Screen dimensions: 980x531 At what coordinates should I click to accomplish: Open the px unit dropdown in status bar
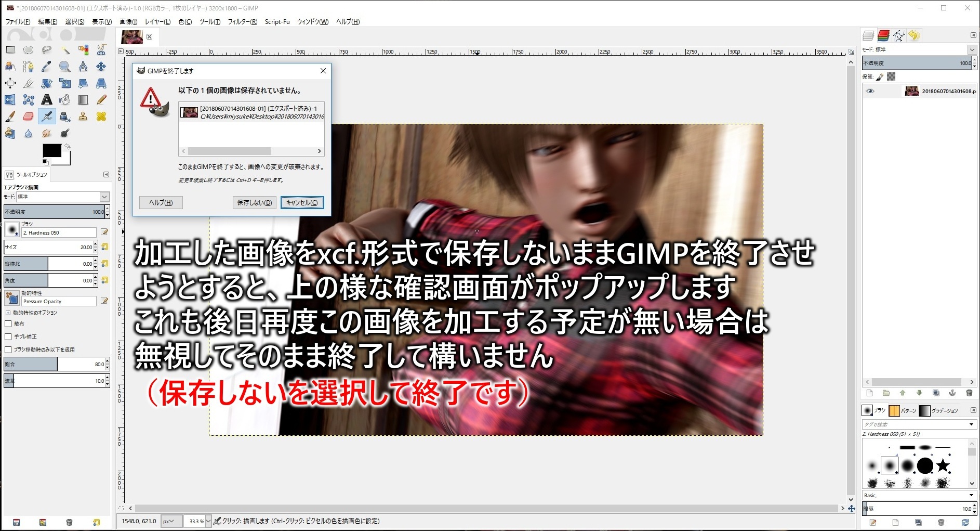[x=171, y=521]
